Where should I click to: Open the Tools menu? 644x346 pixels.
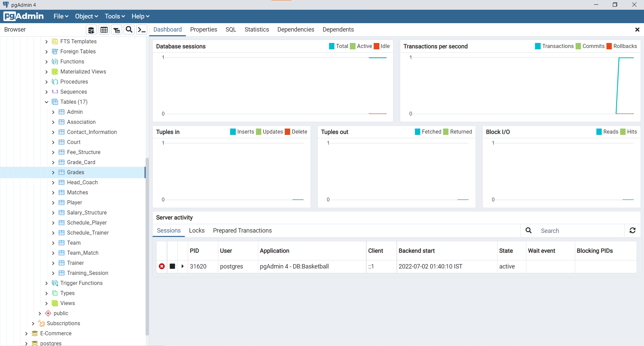(114, 16)
